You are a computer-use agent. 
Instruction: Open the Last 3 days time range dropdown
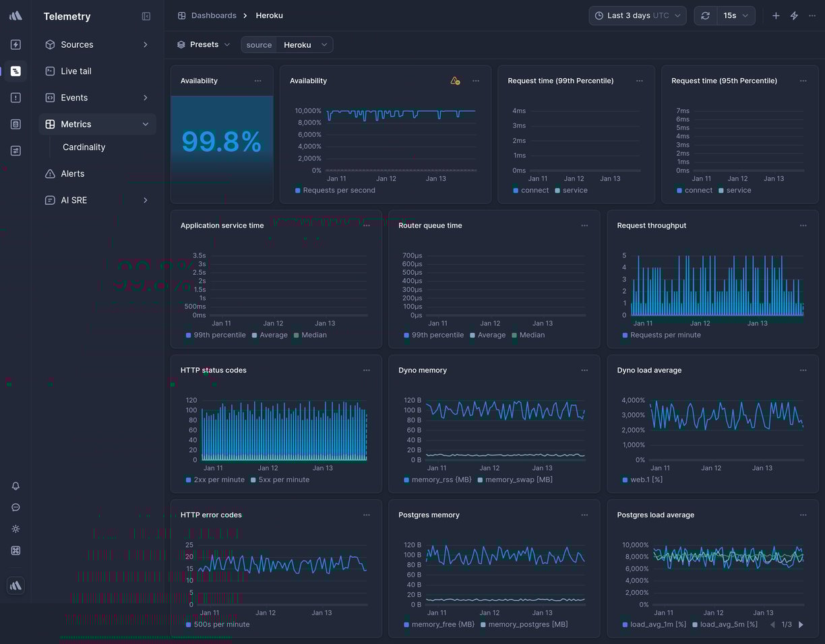coord(636,15)
